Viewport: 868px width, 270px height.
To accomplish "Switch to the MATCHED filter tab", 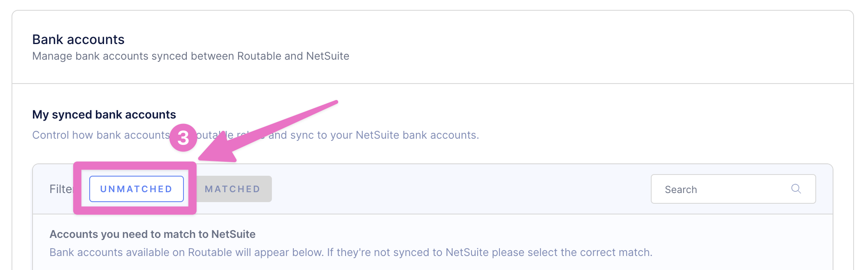I will [x=233, y=189].
